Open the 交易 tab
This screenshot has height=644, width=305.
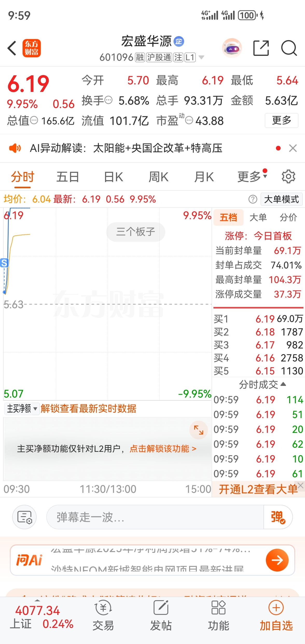click(x=103, y=616)
